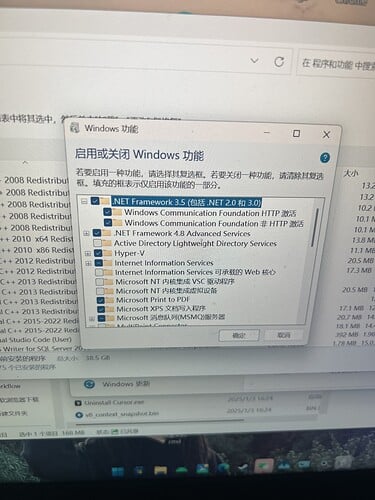The width and height of the screenshot is (375, 500).
Task: Uncheck .NET Framework 3.5 checkbox
Action: (x=95, y=201)
